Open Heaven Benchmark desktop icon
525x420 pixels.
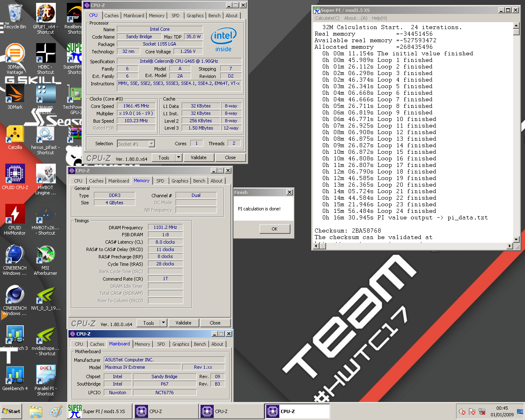45,99
